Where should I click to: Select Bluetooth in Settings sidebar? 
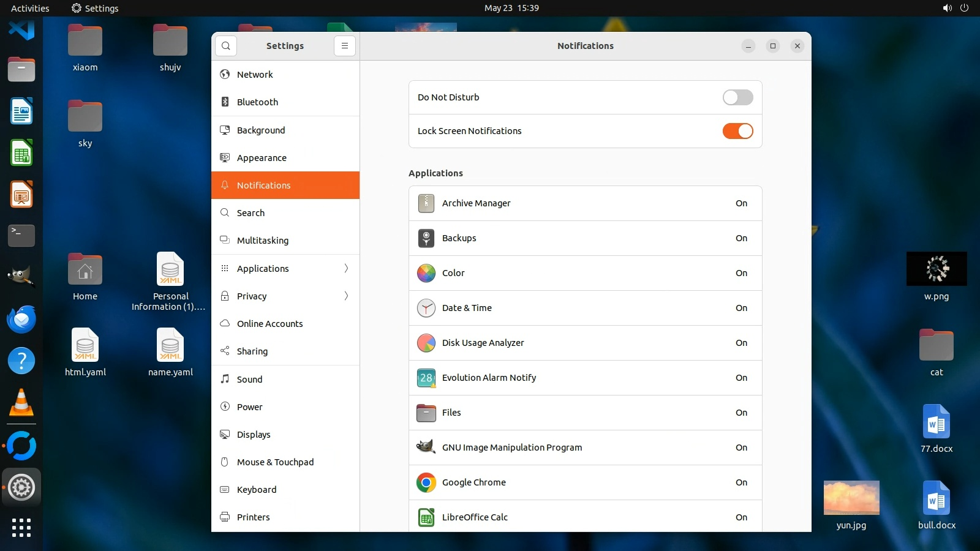click(257, 102)
